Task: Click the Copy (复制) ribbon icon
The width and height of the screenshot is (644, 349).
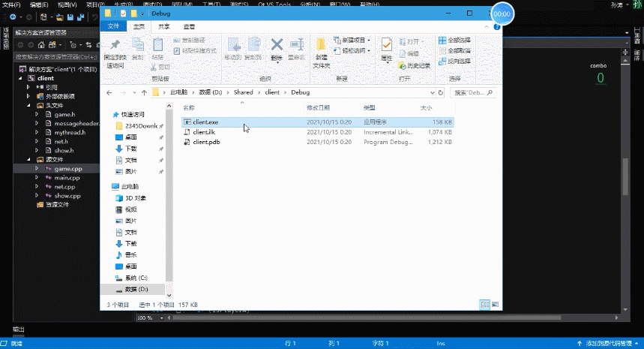Action: point(138,44)
